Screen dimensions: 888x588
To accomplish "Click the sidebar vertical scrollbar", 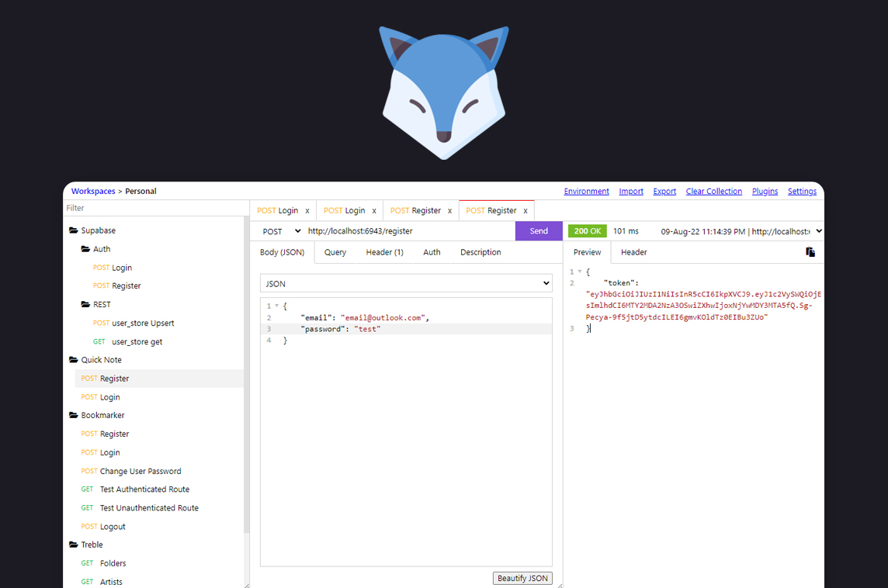I will click(246, 375).
